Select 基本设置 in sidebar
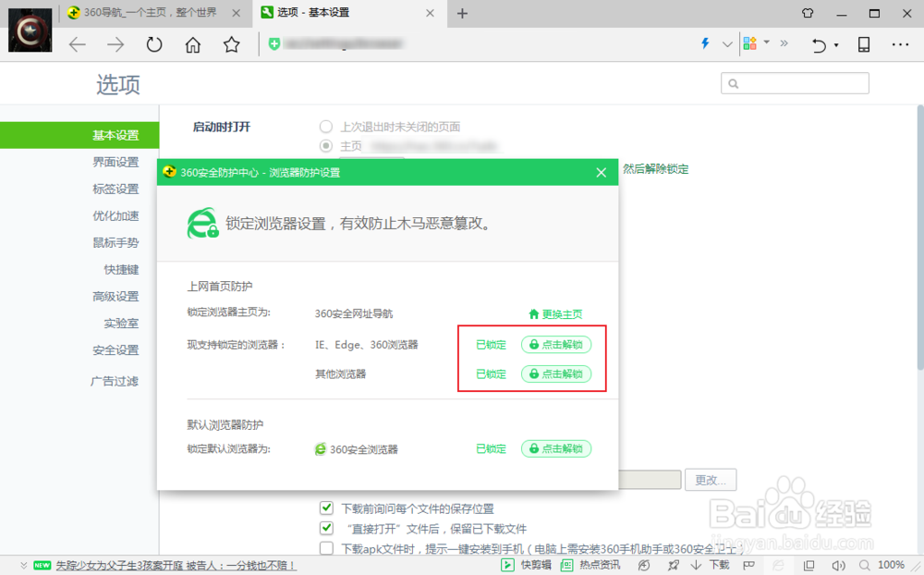Screen dimensions: 924x575 pyautogui.click(x=79, y=135)
